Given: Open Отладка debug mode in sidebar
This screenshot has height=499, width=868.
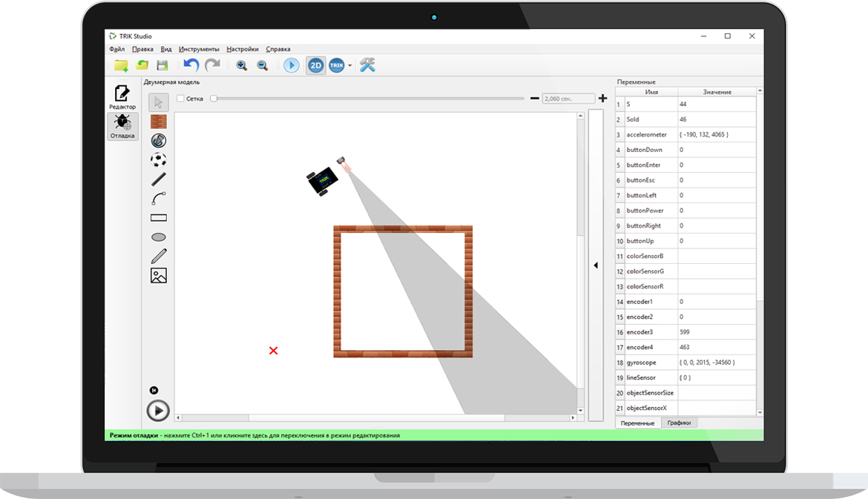Looking at the screenshot, I should (122, 127).
